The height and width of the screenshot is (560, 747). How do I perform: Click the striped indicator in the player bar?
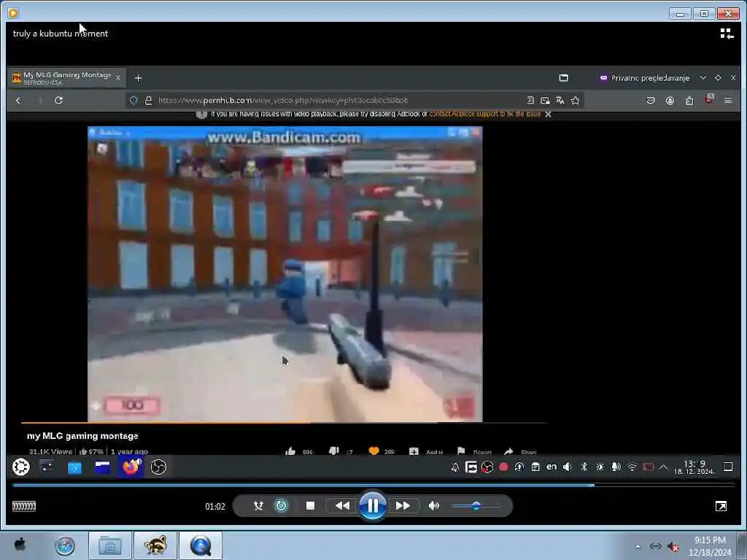(x=24, y=506)
